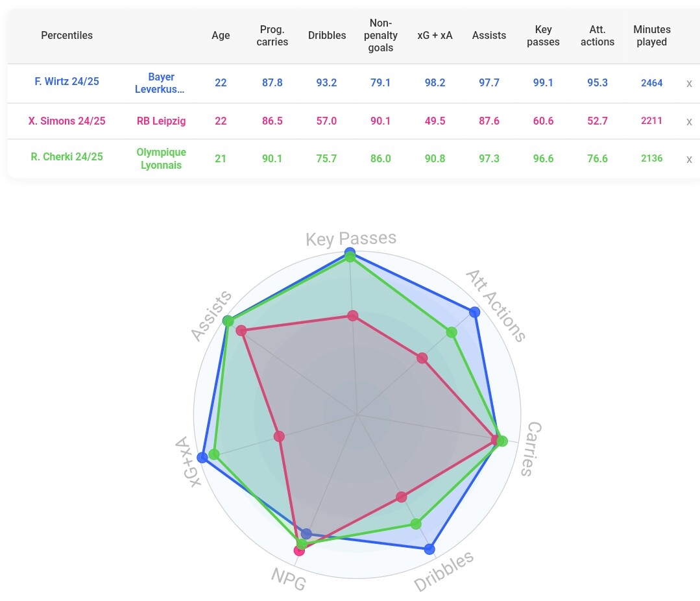The height and width of the screenshot is (601, 700).
Task: Click the xG + xA column header
Action: coord(435,36)
